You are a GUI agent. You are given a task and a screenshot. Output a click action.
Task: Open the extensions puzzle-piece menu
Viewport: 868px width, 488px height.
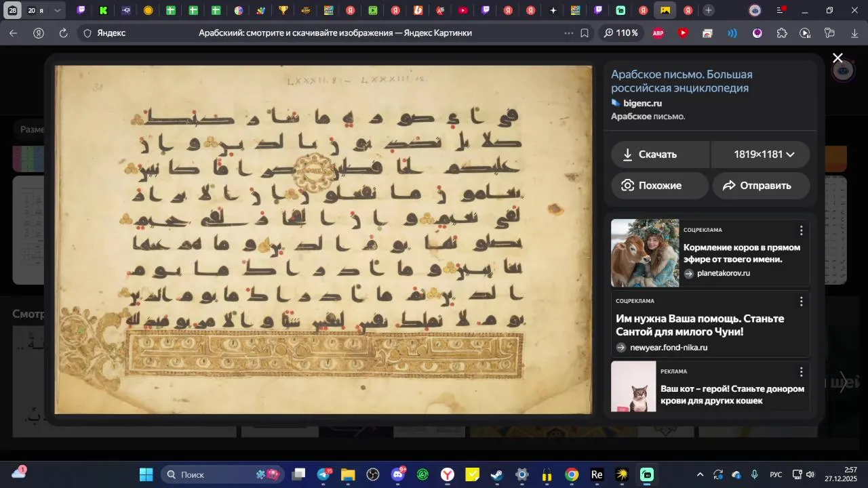point(782,33)
